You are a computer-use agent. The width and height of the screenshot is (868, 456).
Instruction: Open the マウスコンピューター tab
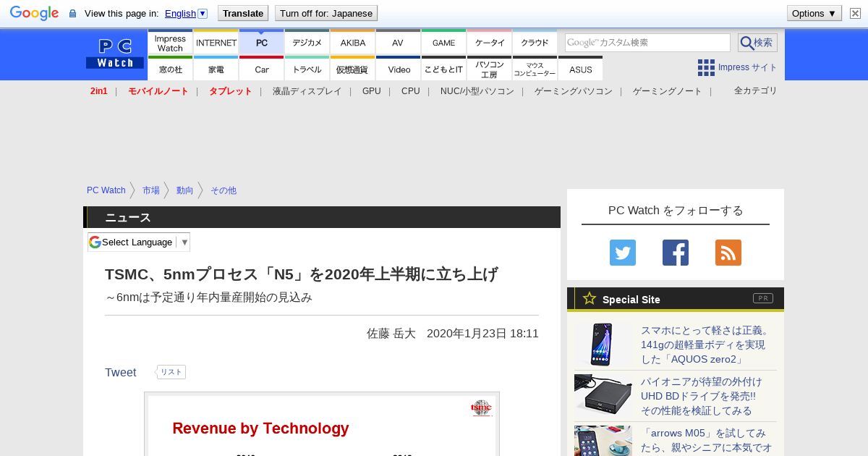(x=535, y=68)
